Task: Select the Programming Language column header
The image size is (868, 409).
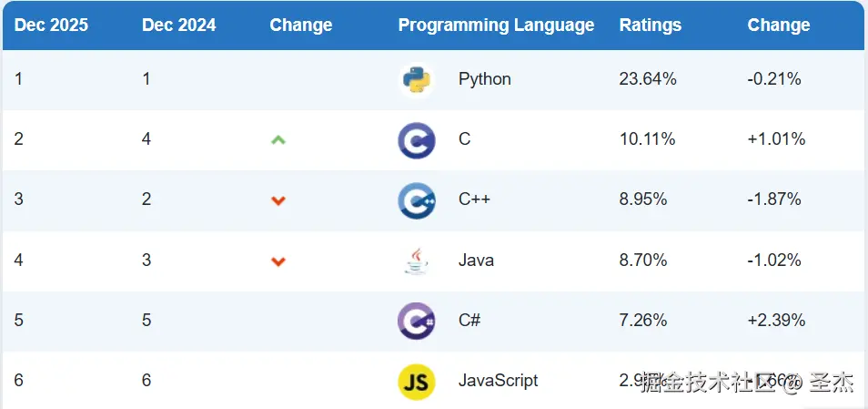Action: tap(496, 26)
